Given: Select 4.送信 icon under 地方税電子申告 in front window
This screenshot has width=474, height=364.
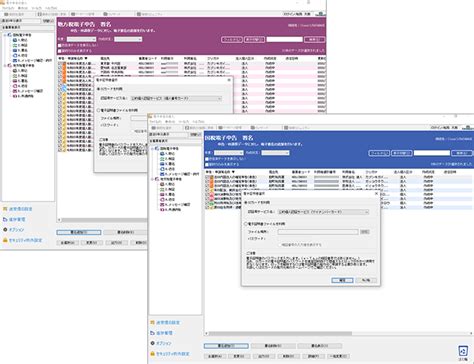Looking at the screenshot, I should click(162, 199).
